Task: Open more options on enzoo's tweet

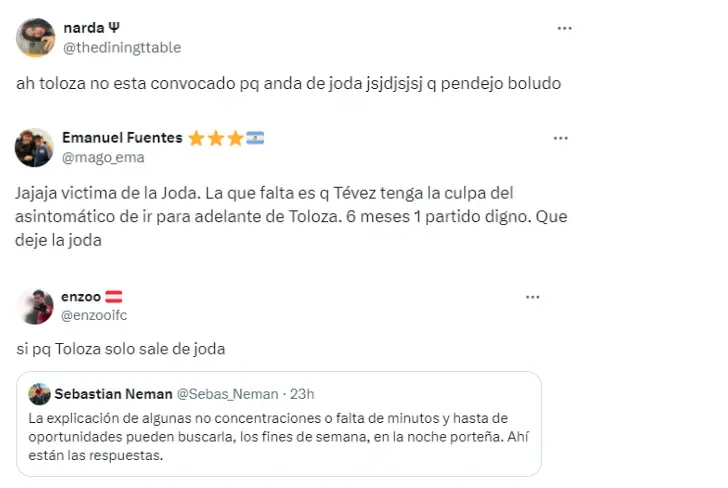Action: [x=533, y=297]
